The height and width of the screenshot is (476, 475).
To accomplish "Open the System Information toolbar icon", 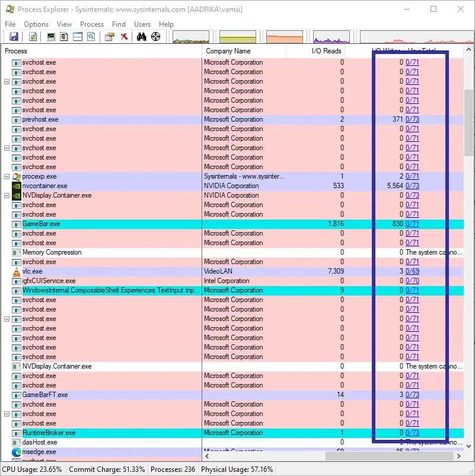I will (x=51, y=37).
